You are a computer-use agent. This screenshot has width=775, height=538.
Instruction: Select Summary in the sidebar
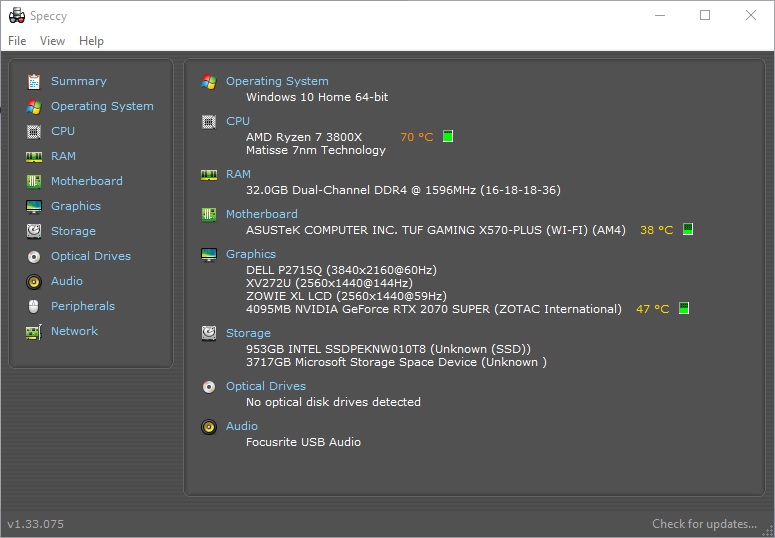79,81
